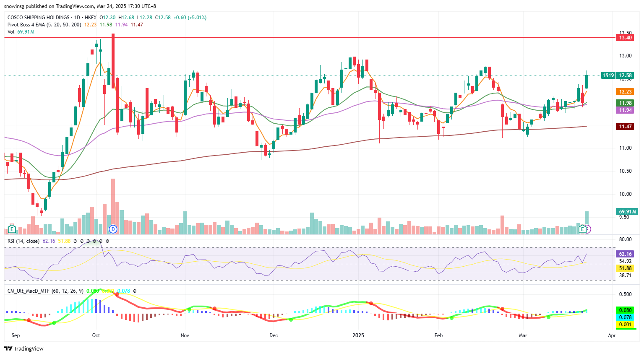This screenshot has height=356, width=644.
Task: Click the purple lightning icon beside March earnings
Action: [588, 229]
